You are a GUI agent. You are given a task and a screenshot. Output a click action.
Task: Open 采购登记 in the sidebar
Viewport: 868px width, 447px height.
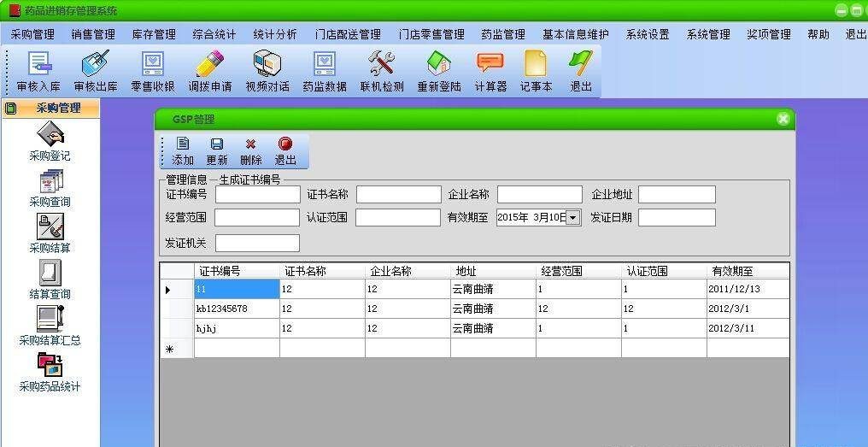click(50, 141)
